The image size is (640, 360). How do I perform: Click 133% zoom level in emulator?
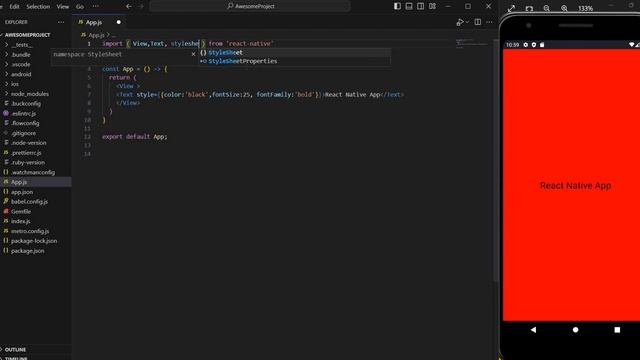pyautogui.click(x=585, y=9)
